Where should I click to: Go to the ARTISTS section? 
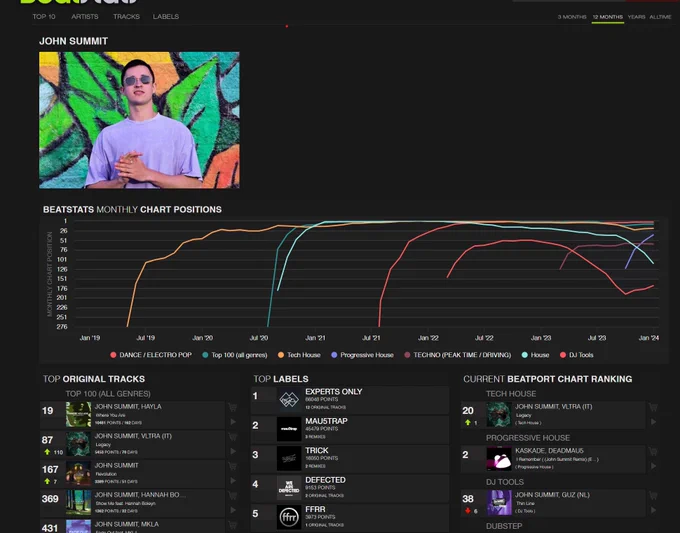[x=85, y=16]
